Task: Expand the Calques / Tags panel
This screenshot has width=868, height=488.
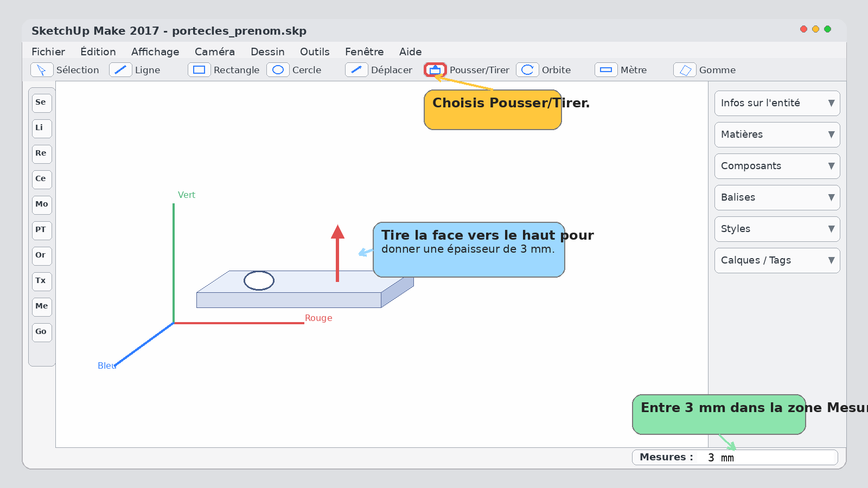Action: (777, 260)
